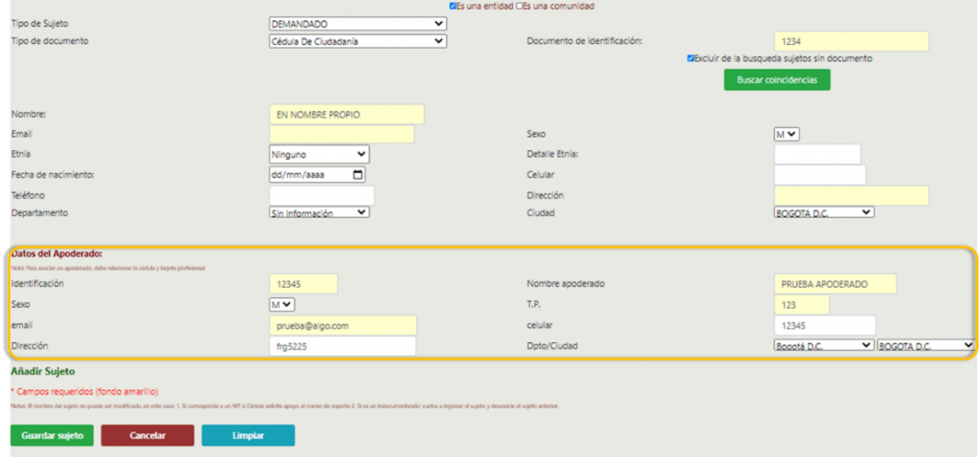
Task: Uncheck 'Excluir de la busqueda sujetos sin documento'
Action: [x=691, y=58]
